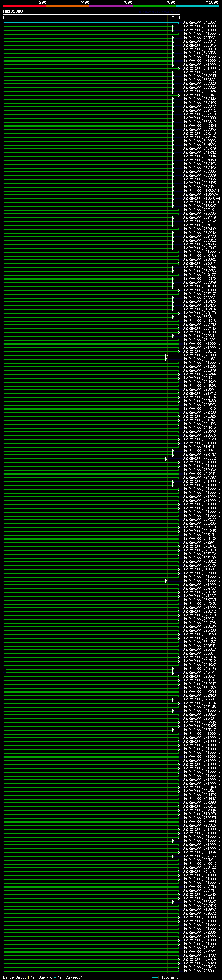Click the UniRef100_P13607-7 label
222x980 pixels.
[x=201, y=194]
